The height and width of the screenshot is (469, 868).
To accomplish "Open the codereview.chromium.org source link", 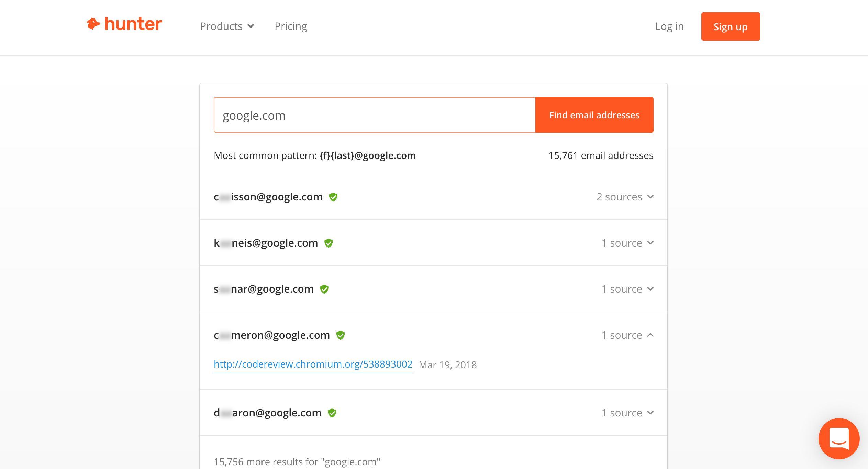I will pos(313,364).
